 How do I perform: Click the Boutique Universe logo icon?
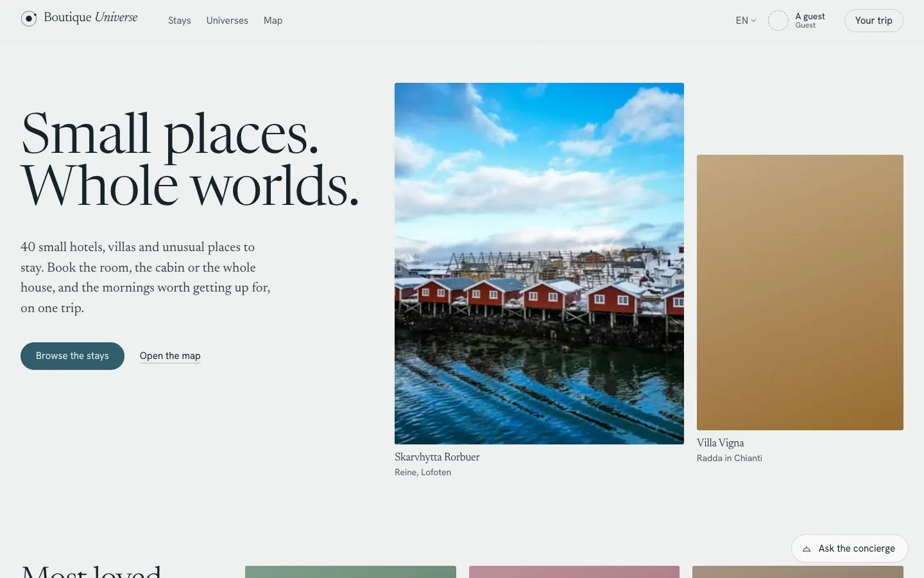tap(29, 19)
